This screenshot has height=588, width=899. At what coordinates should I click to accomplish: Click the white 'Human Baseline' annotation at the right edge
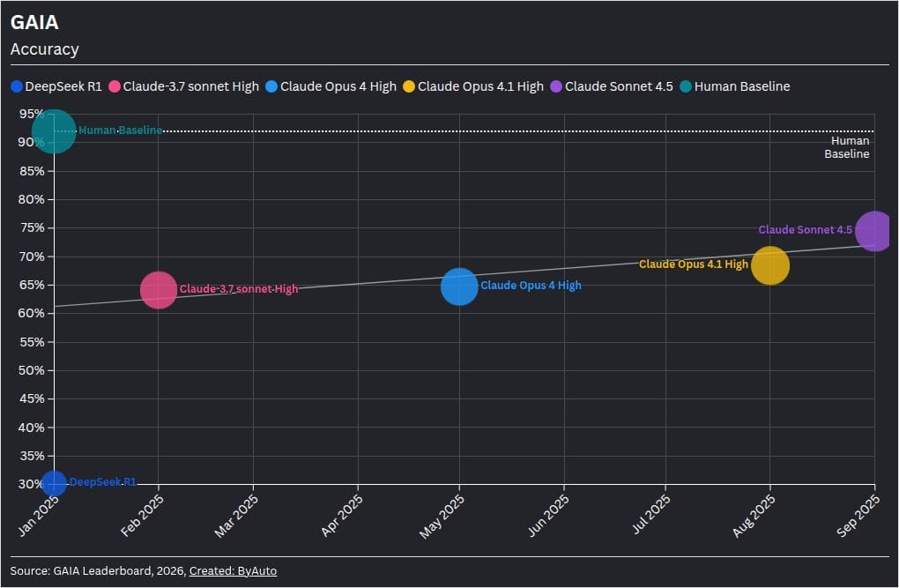[x=847, y=147]
